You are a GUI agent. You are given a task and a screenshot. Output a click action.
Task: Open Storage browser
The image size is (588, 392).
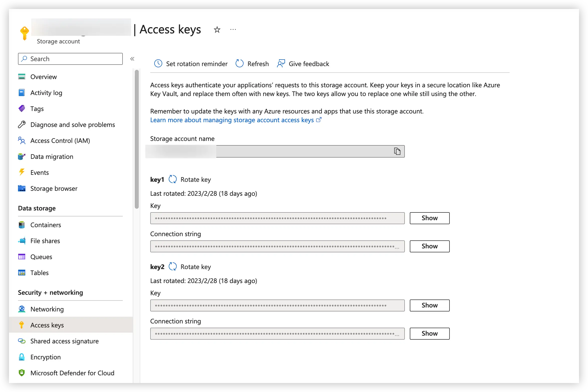[x=54, y=189]
